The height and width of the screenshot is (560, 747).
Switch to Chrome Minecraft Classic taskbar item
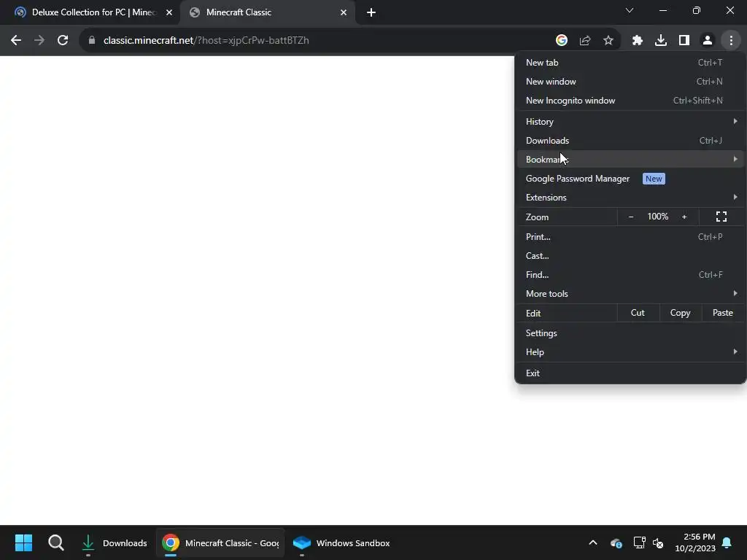point(220,542)
